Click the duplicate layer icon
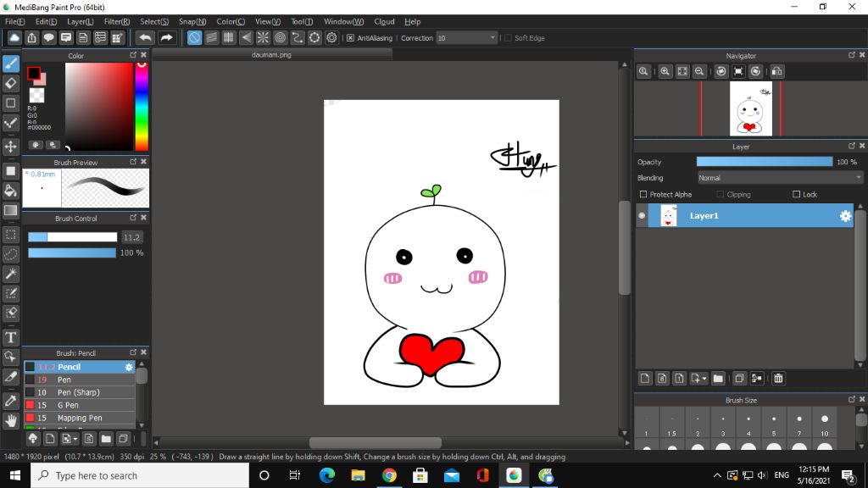This screenshot has width=868, height=488. (x=739, y=379)
